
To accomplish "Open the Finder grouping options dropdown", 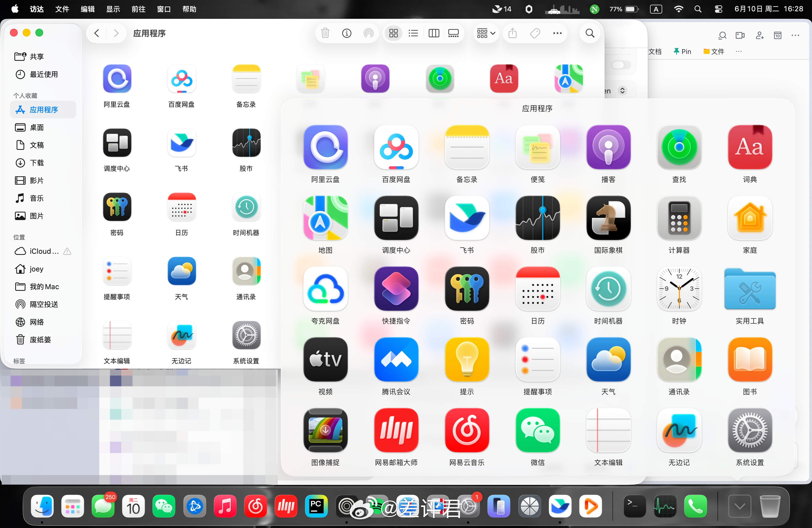I will pyautogui.click(x=486, y=33).
